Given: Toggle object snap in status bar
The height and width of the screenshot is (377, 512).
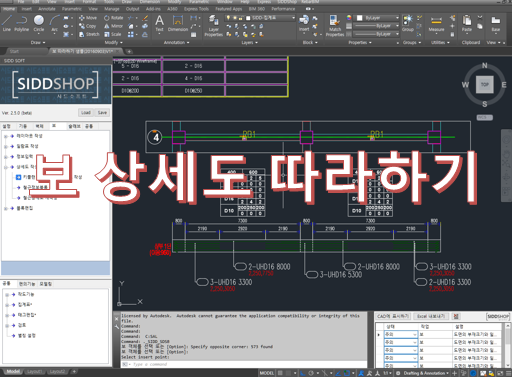Looking at the screenshot, I should pos(347,373).
